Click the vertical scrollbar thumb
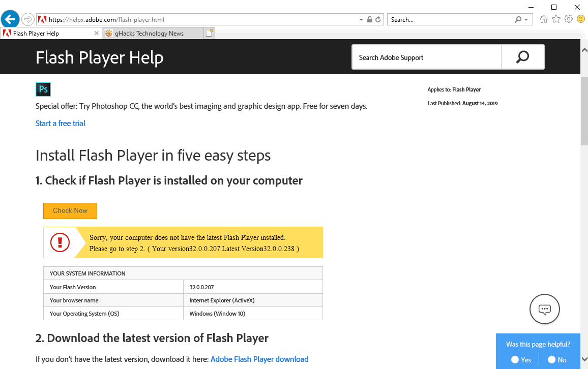Image resolution: width=588 pixels, height=369 pixels. click(584, 110)
